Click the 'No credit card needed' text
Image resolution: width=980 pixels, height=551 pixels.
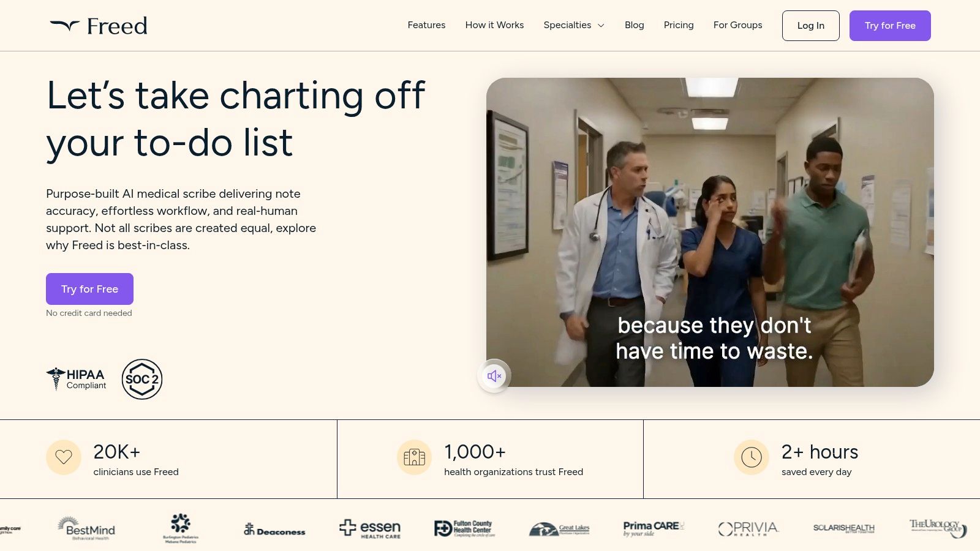click(x=89, y=313)
